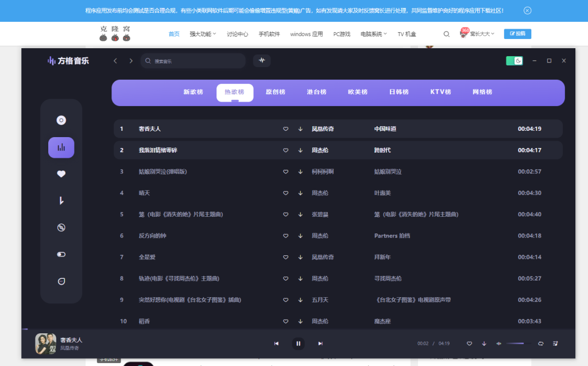Switch to KTV榜 tab
This screenshot has height=366, width=588.
pyautogui.click(x=440, y=92)
